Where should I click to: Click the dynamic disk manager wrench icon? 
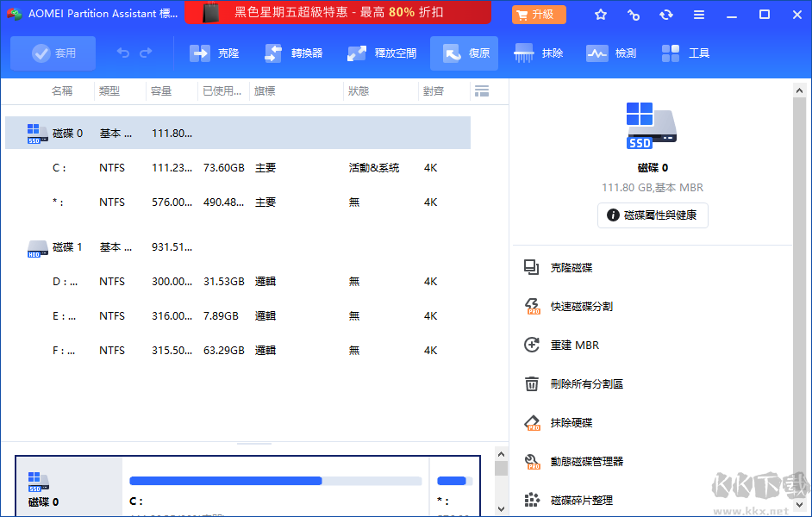(x=532, y=462)
